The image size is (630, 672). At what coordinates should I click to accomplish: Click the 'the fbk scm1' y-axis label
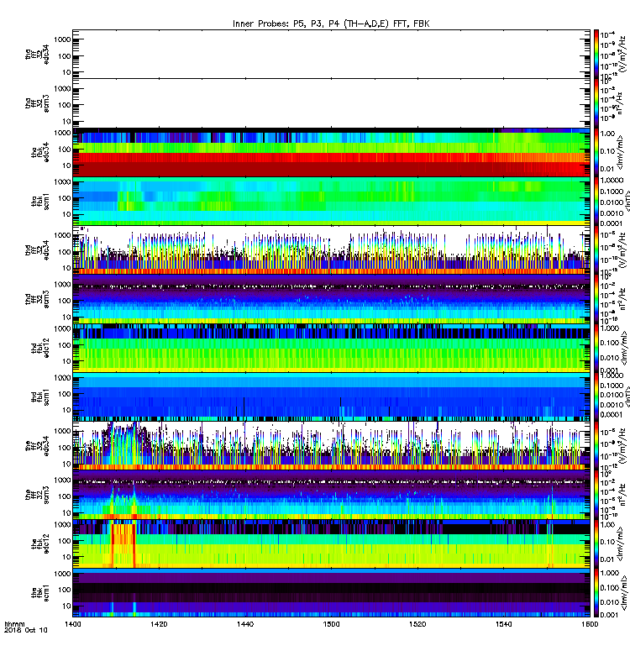pyautogui.click(x=39, y=593)
